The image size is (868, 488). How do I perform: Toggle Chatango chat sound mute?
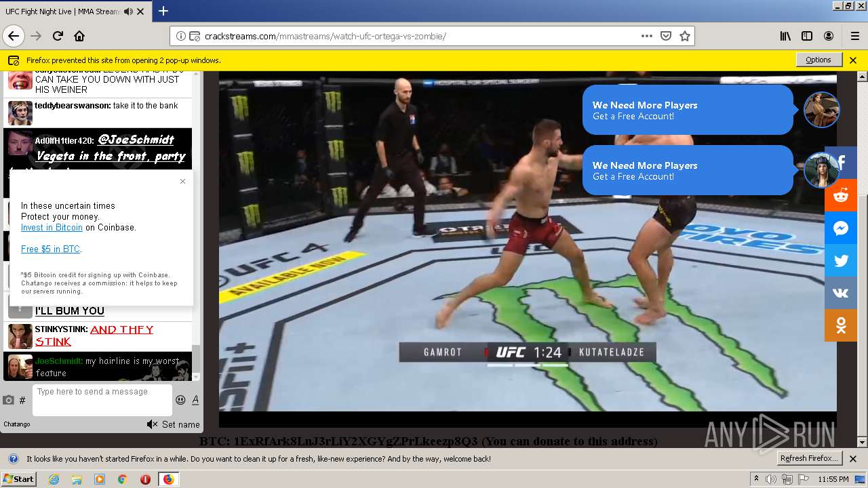[152, 424]
